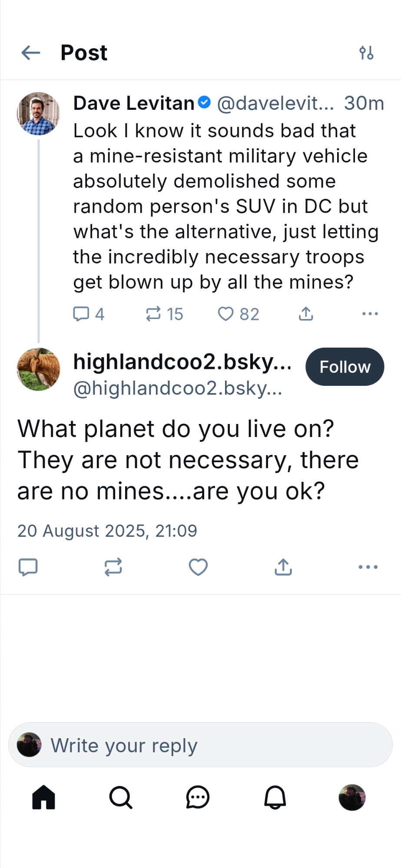Screen dimensions: 401x868
Task: Open Chat messages tab
Action: pos(198,797)
